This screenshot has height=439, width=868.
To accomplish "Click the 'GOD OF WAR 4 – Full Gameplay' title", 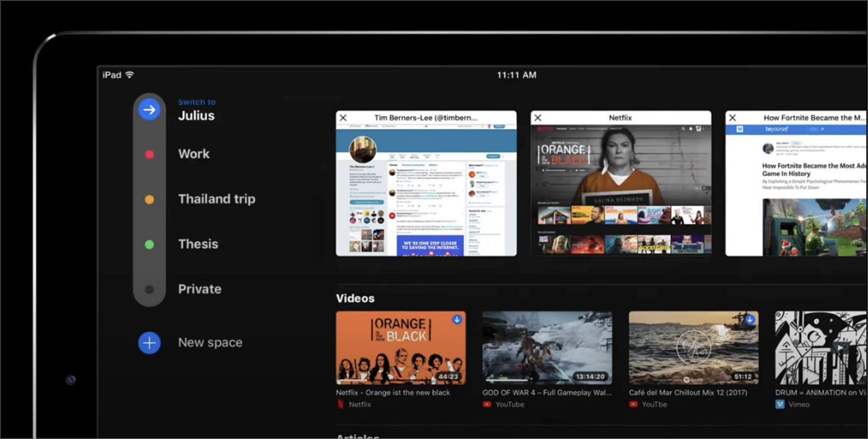I will 547,393.
